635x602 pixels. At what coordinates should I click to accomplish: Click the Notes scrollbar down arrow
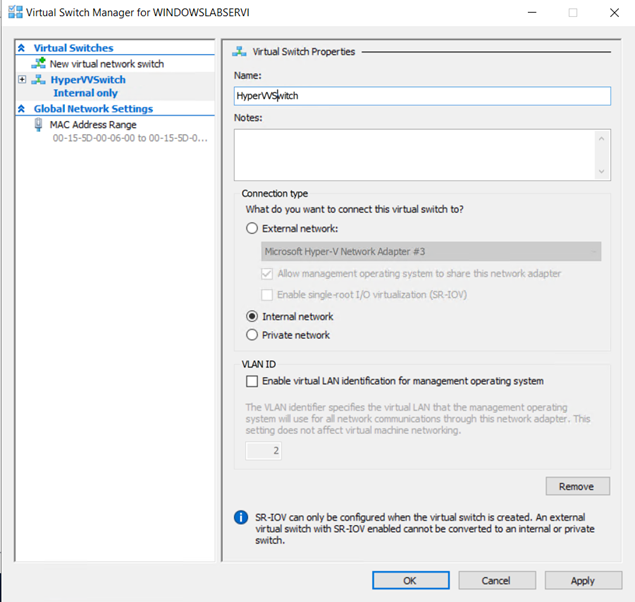pos(601,171)
